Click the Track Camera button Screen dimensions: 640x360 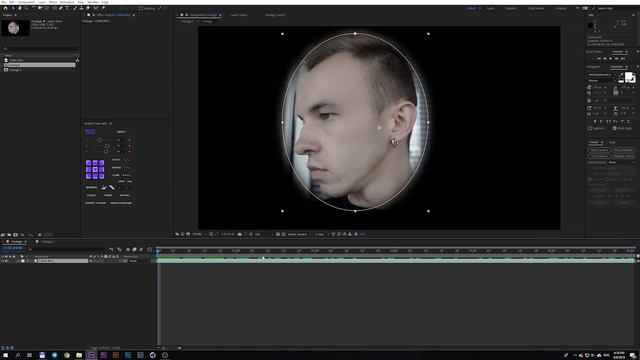pyautogui.click(x=599, y=150)
